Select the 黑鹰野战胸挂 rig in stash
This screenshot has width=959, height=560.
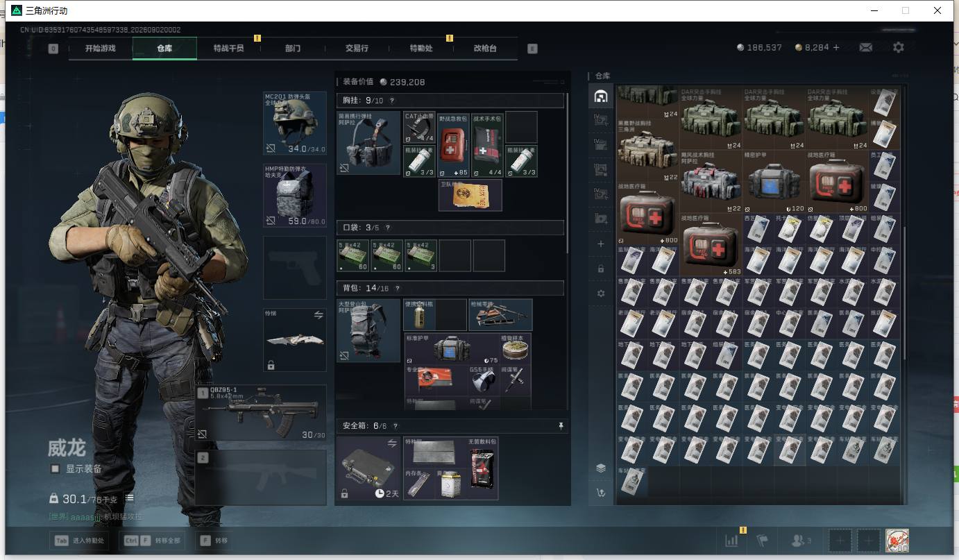[x=648, y=151]
